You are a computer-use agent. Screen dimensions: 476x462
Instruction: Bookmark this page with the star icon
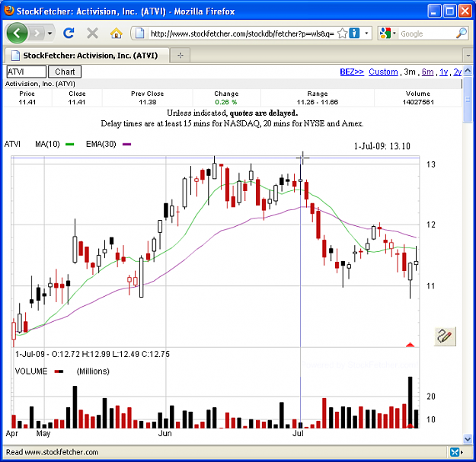[x=343, y=33]
